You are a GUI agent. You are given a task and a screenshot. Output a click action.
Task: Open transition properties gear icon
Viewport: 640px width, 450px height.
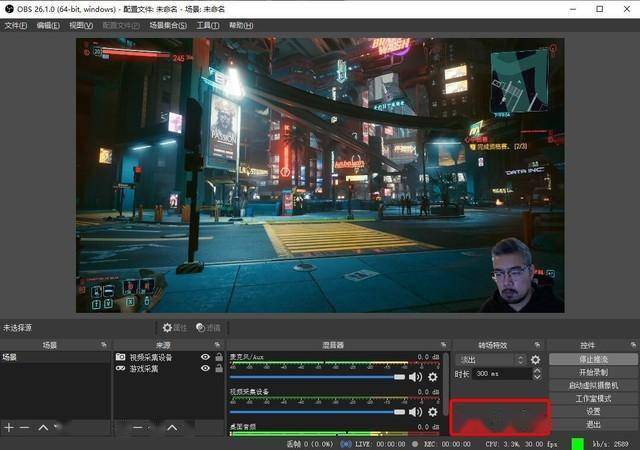tap(536, 360)
